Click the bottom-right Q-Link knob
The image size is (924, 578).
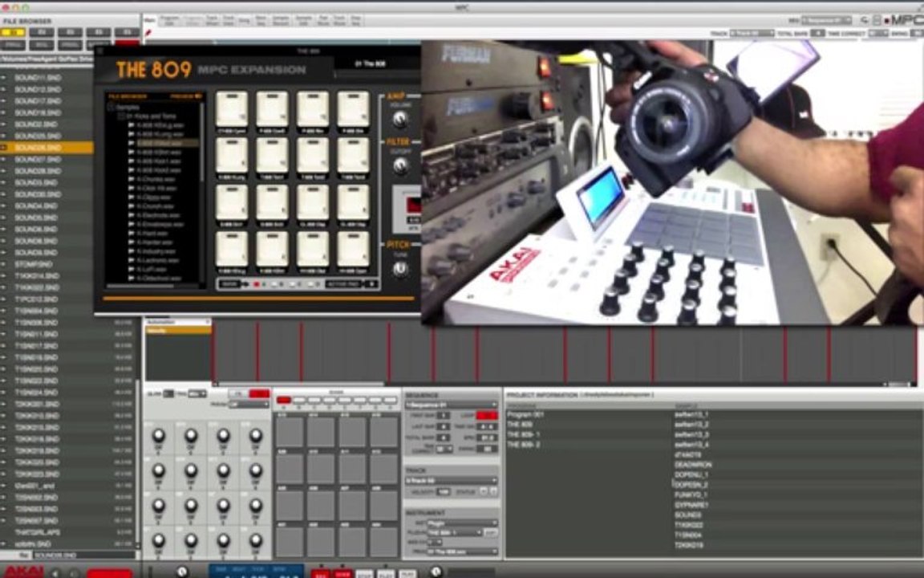pos(255,540)
